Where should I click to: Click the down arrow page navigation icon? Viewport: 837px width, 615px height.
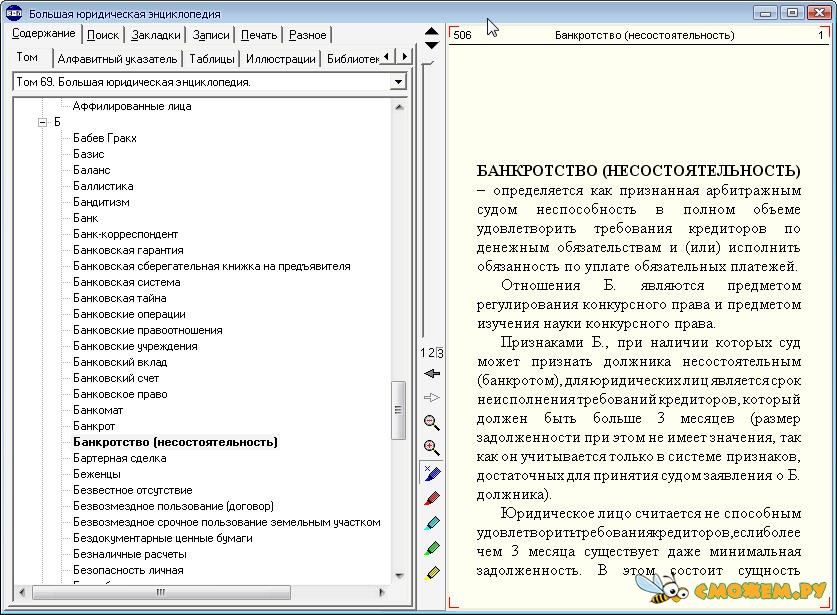tap(432, 45)
